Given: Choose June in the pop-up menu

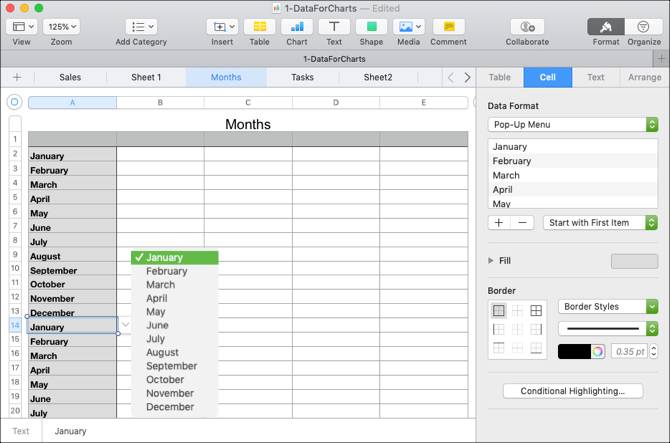Looking at the screenshot, I should [x=174, y=325].
